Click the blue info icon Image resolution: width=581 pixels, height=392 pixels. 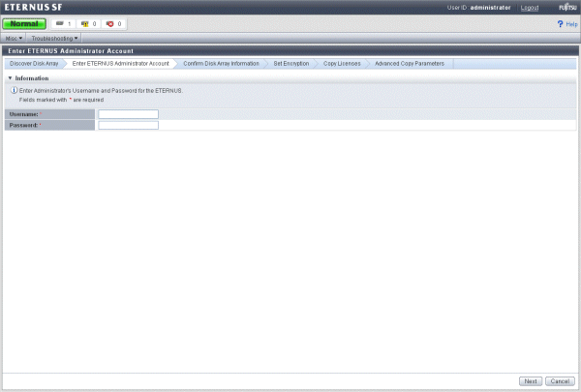click(15, 90)
